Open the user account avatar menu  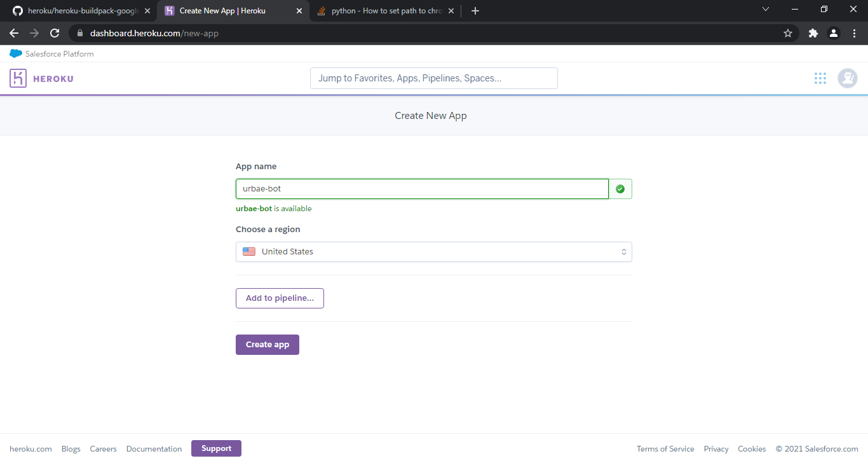pos(847,78)
